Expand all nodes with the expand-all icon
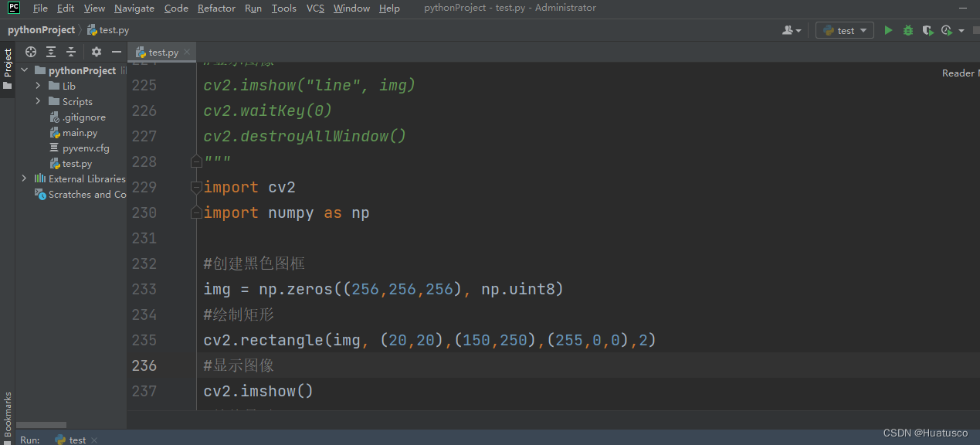Image resolution: width=980 pixels, height=445 pixels. click(x=50, y=52)
